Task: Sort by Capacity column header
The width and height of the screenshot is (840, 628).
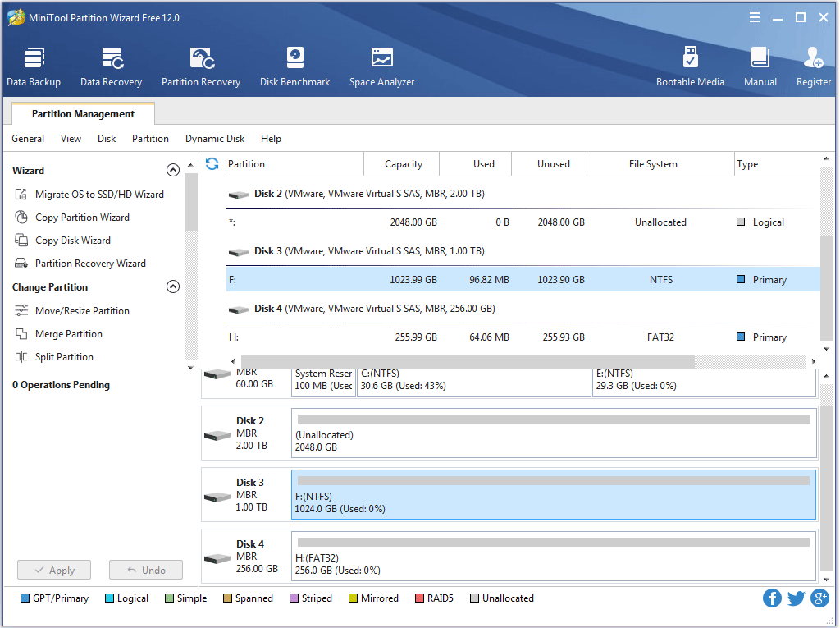Action: click(x=401, y=163)
